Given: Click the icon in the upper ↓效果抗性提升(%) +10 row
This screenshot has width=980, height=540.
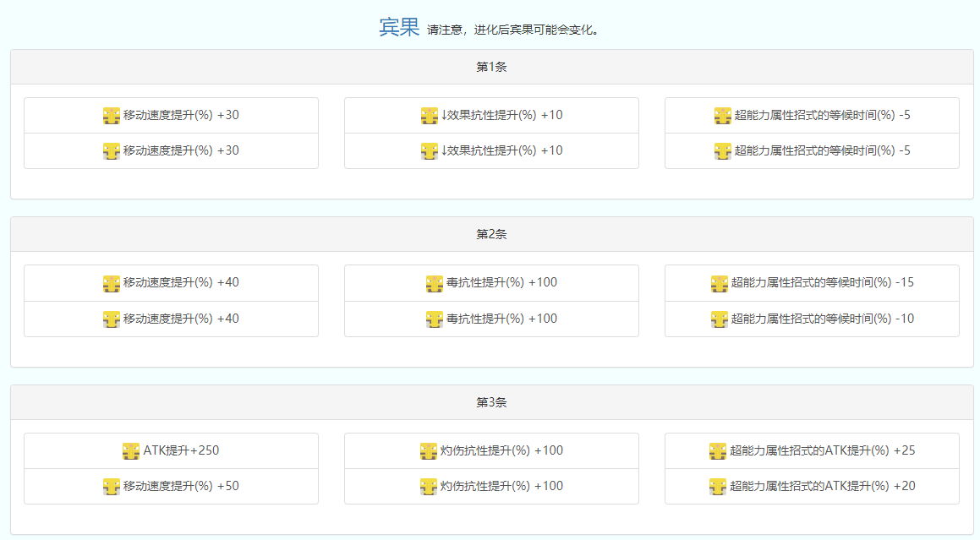Looking at the screenshot, I should pyautogui.click(x=430, y=116).
